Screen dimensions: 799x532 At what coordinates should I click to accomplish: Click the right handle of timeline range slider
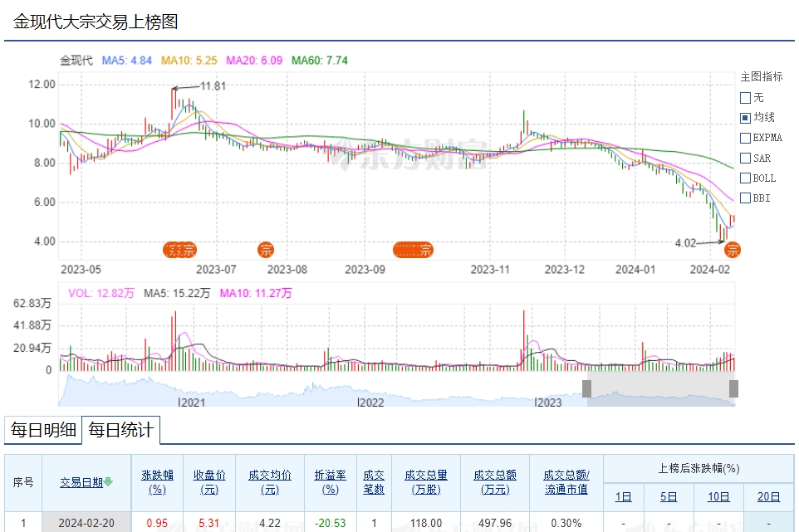coord(733,388)
